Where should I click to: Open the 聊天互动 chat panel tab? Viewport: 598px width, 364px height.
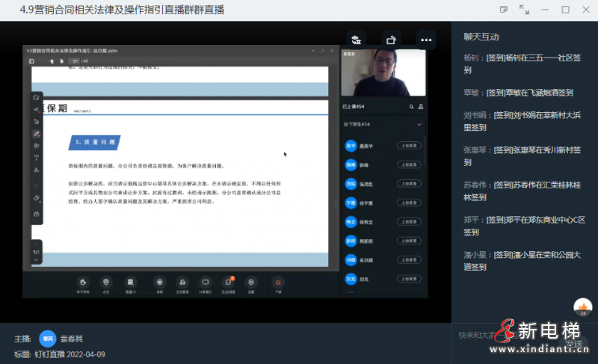[481, 36]
